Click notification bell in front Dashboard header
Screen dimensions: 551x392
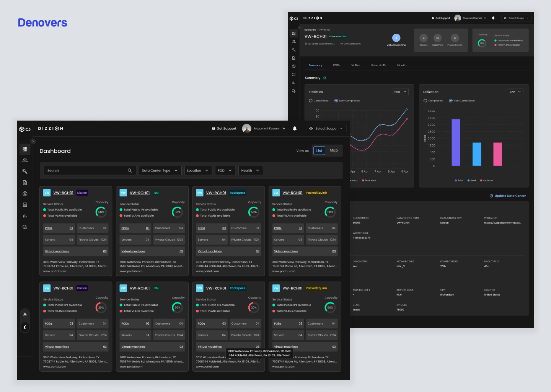coord(295,129)
